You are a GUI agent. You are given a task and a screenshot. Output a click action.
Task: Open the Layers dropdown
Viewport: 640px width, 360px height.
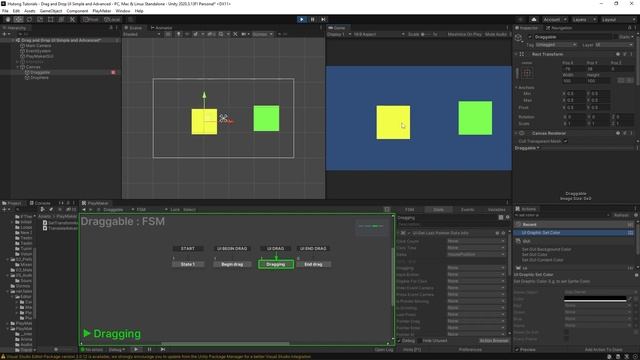tap(583, 19)
